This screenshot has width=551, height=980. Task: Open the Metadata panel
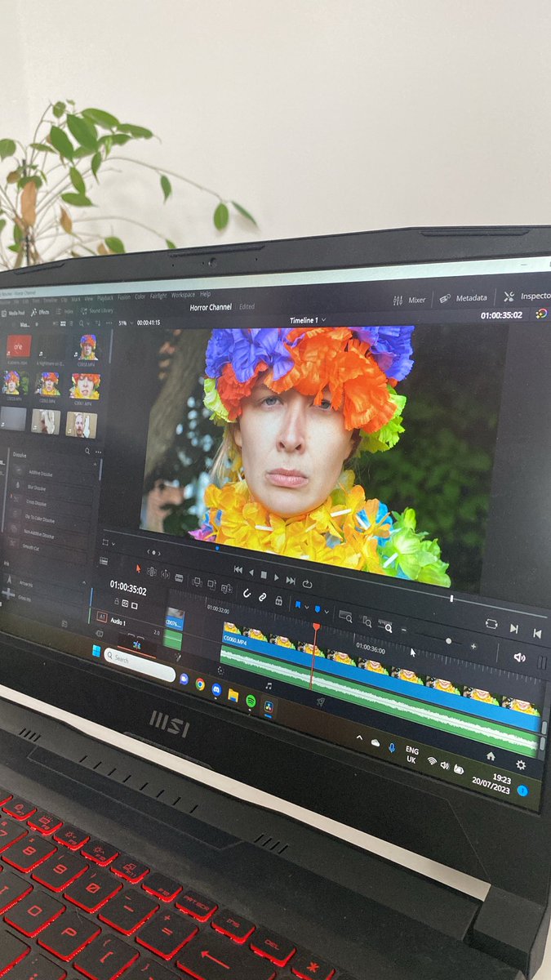(464, 298)
